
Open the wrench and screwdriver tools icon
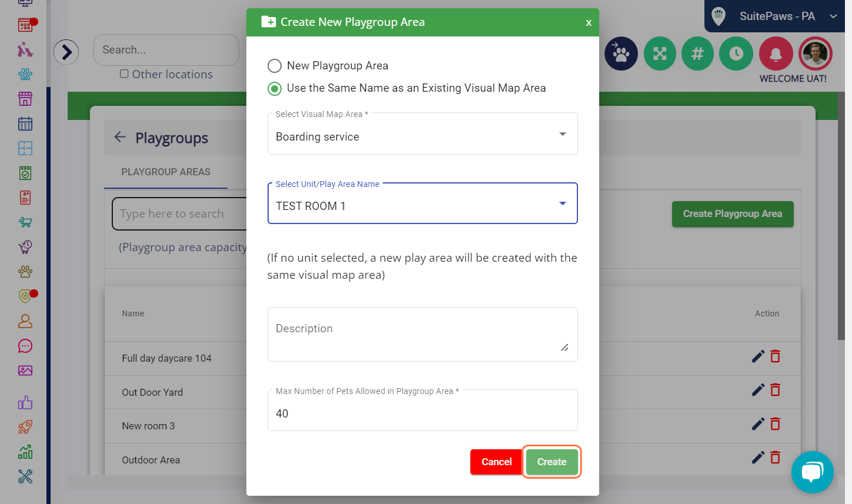coord(25,476)
